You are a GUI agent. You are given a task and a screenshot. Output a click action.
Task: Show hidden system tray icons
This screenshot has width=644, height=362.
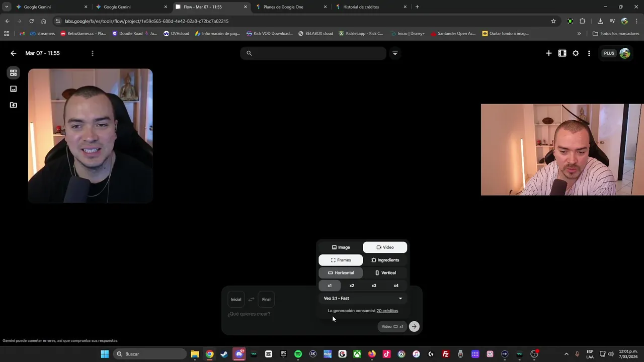[566, 354]
